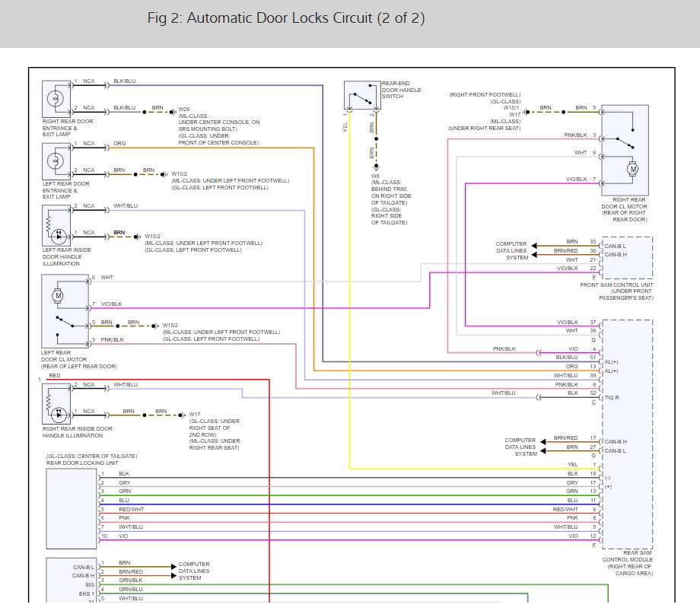This screenshot has width=700, height=614.
Task: Click the FRONT SAM CONTROL UNIT label
Action: 616,291
